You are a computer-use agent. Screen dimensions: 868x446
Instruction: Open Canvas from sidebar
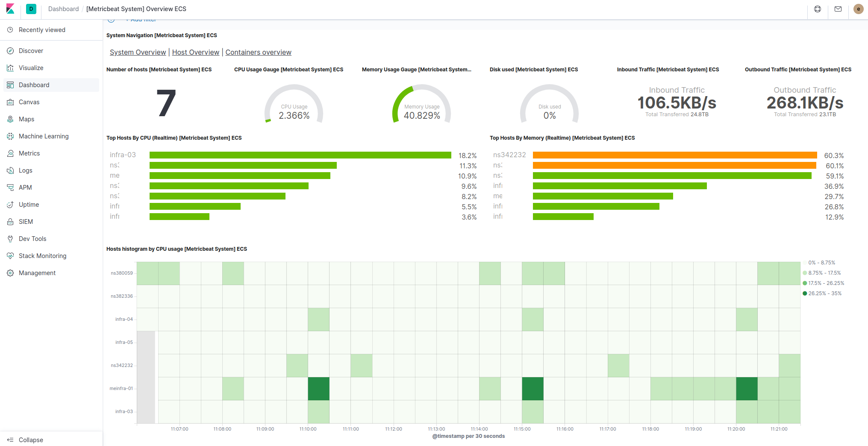29,102
